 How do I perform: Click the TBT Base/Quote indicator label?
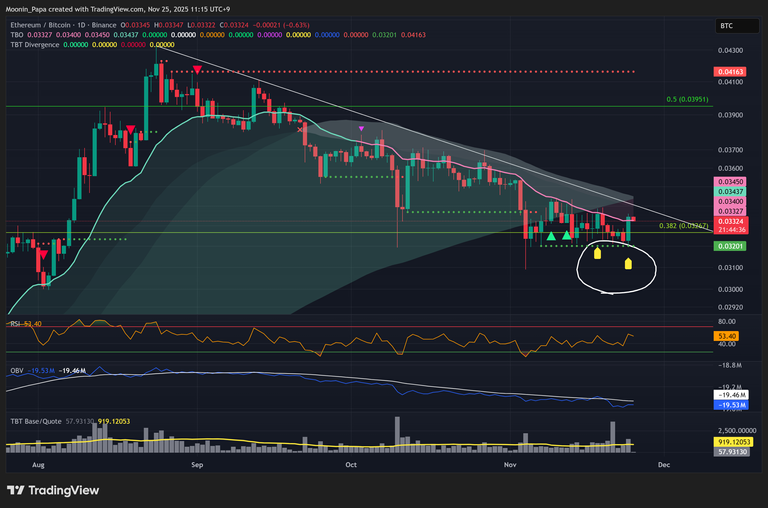37,423
